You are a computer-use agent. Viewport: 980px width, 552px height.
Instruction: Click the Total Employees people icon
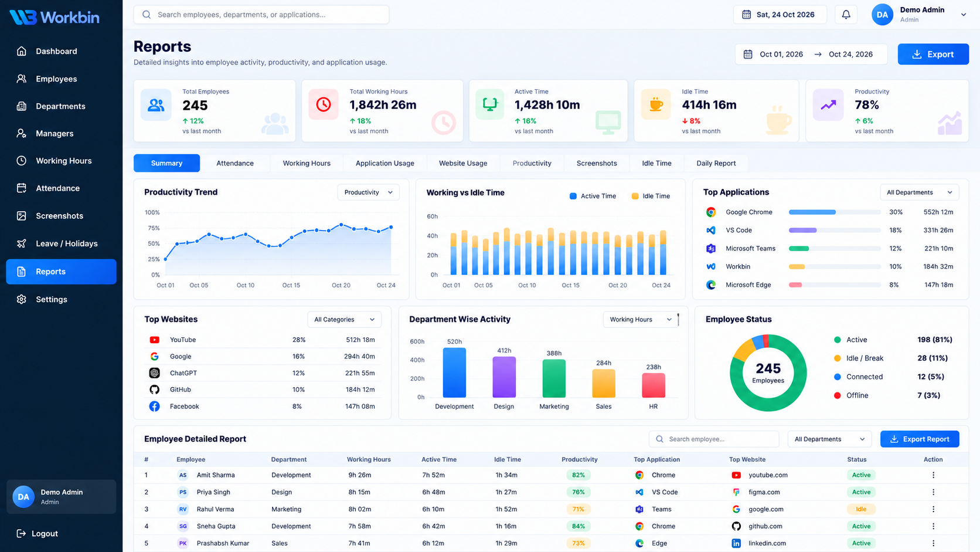pyautogui.click(x=156, y=105)
